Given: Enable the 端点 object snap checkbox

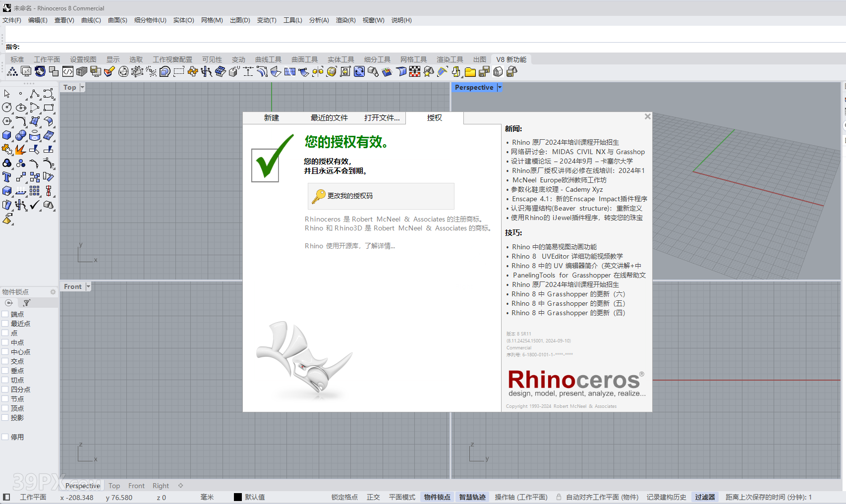Looking at the screenshot, I should pos(5,314).
